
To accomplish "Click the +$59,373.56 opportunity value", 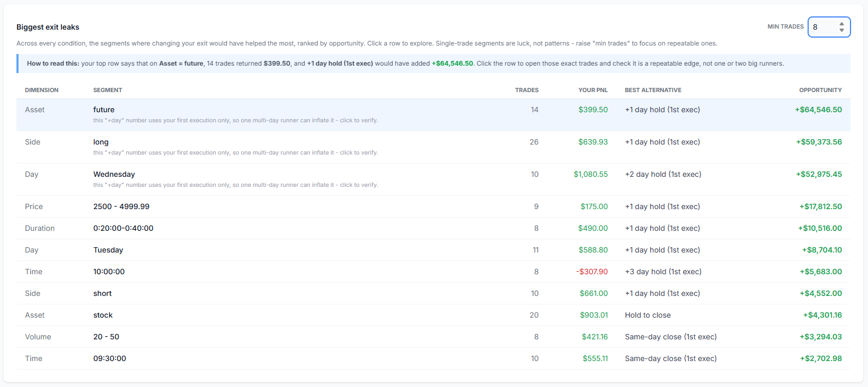I will (x=819, y=142).
